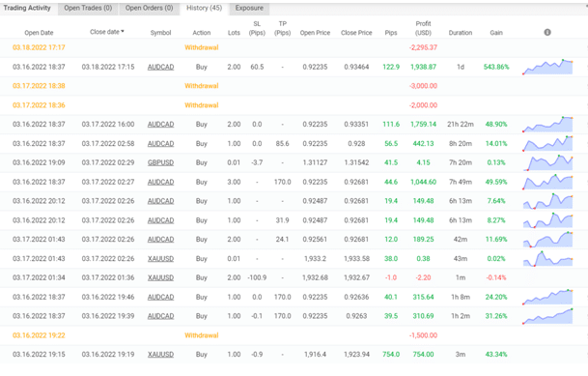Switch to the Exposure tab
The height and width of the screenshot is (376, 588).
249,8
